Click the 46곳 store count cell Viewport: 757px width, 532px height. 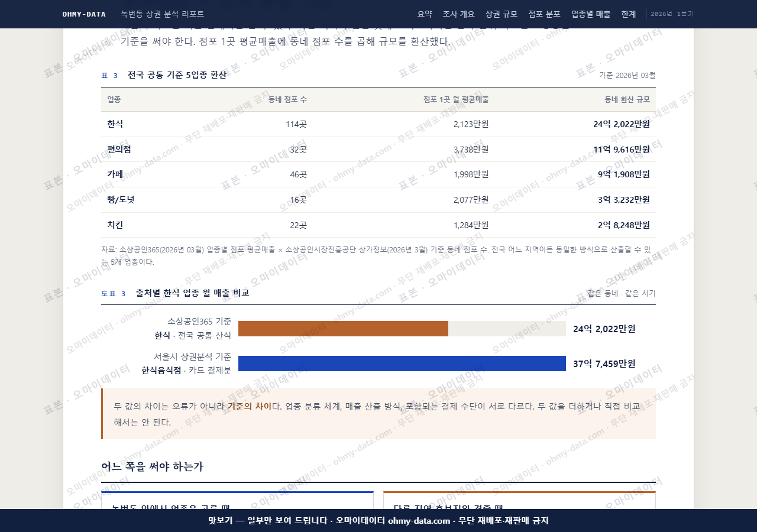[298, 174]
